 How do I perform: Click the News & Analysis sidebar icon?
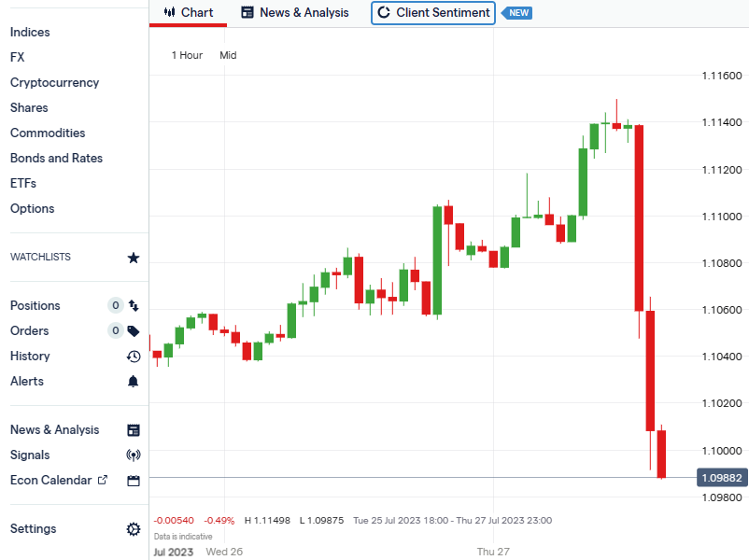tap(134, 430)
